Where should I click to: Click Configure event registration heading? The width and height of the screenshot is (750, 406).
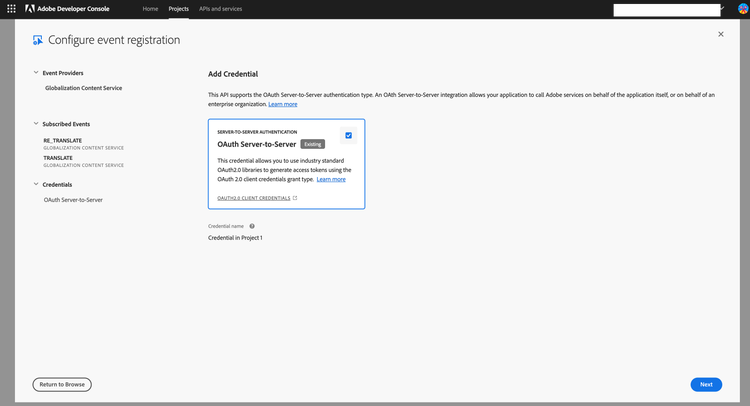point(114,40)
